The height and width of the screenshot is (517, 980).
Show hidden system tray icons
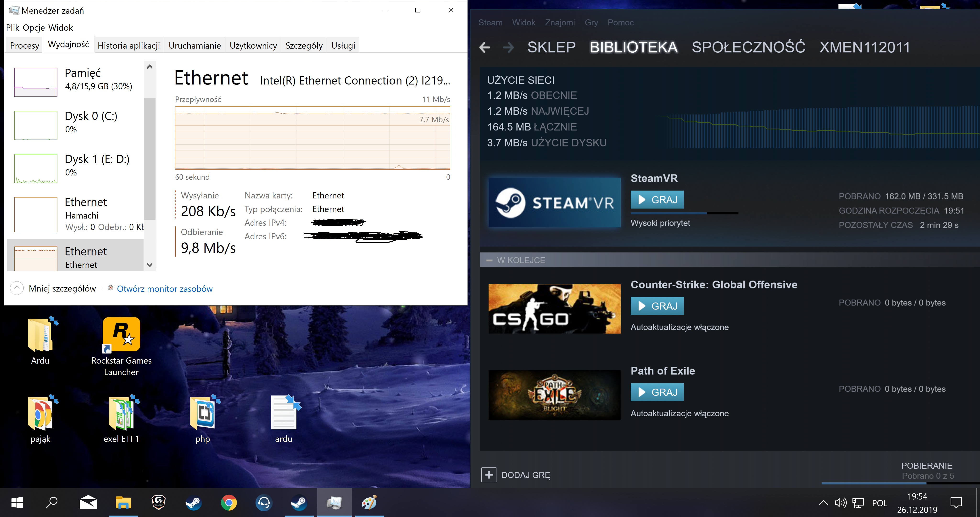(824, 503)
